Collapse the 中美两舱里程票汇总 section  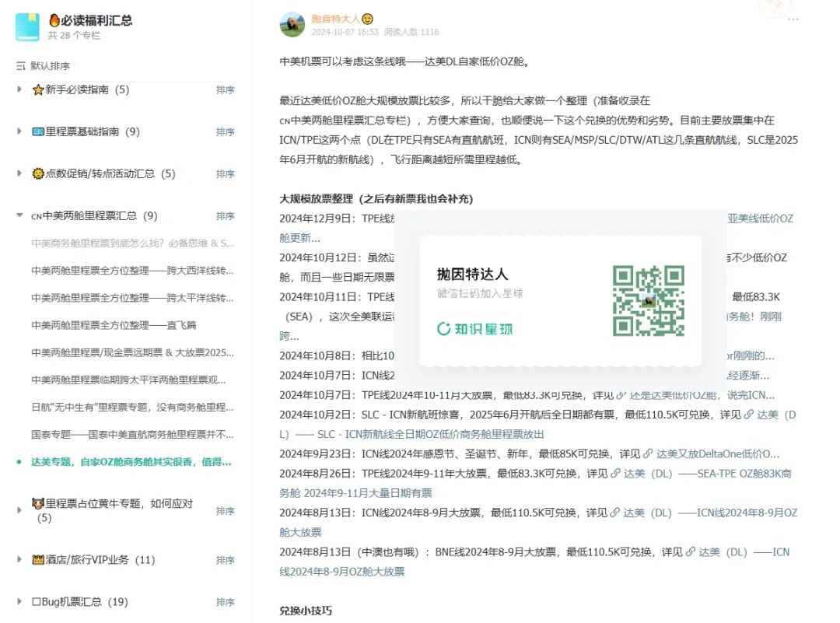(19, 215)
